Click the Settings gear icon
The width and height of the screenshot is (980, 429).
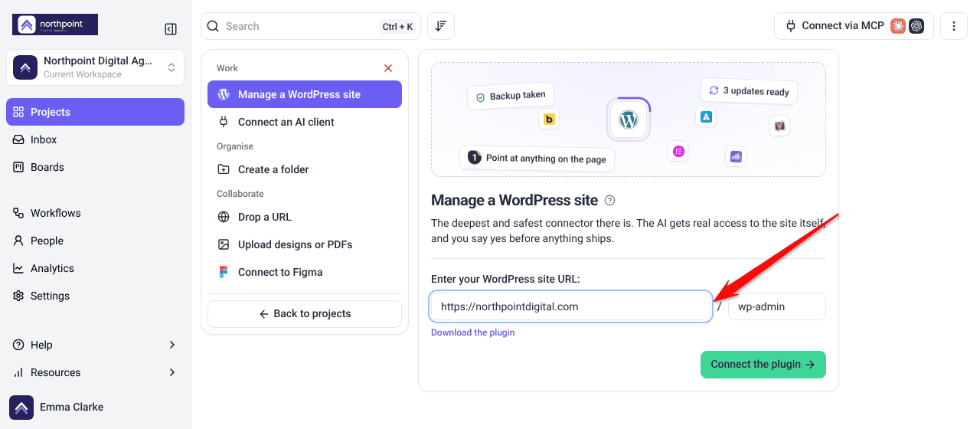[18, 296]
